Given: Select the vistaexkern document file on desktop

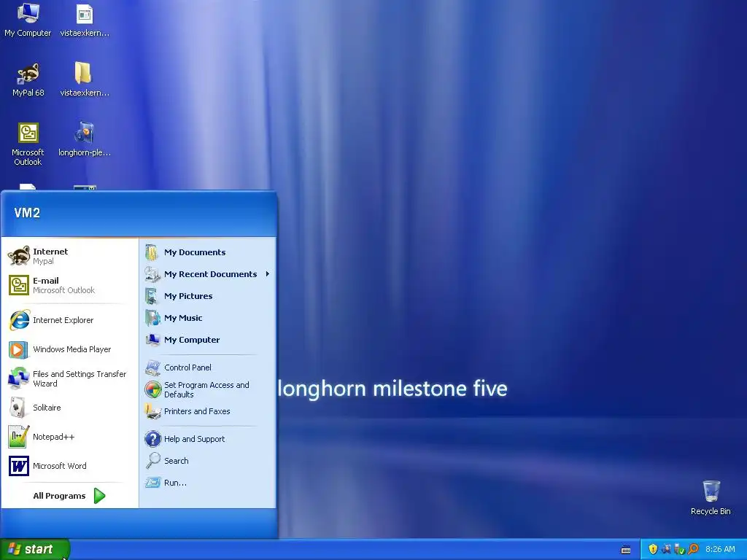Looking at the screenshot, I should 85,20.
